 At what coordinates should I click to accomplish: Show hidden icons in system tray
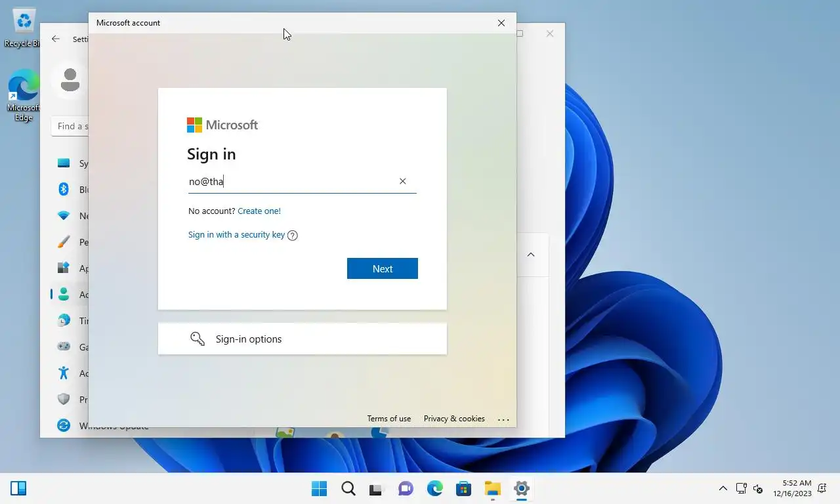(723, 488)
